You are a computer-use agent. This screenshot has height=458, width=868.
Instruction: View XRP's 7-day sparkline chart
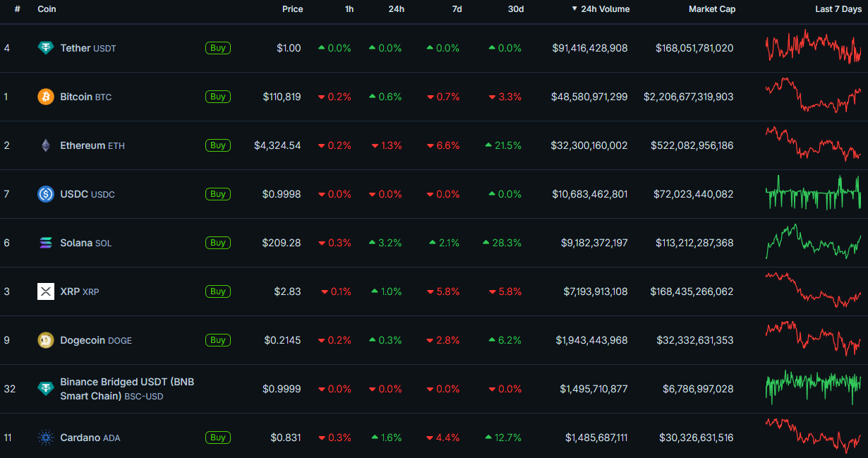(813, 290)
